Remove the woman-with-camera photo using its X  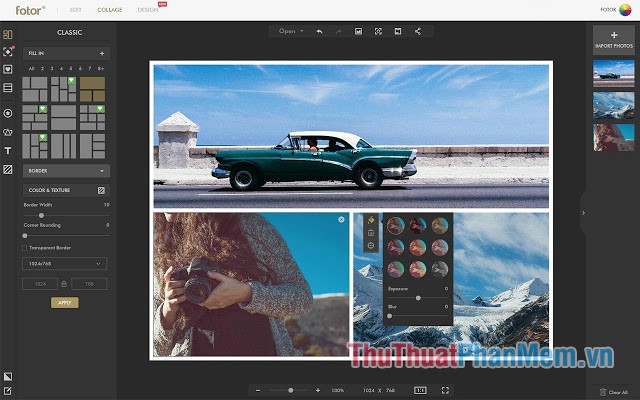[341, 220]
